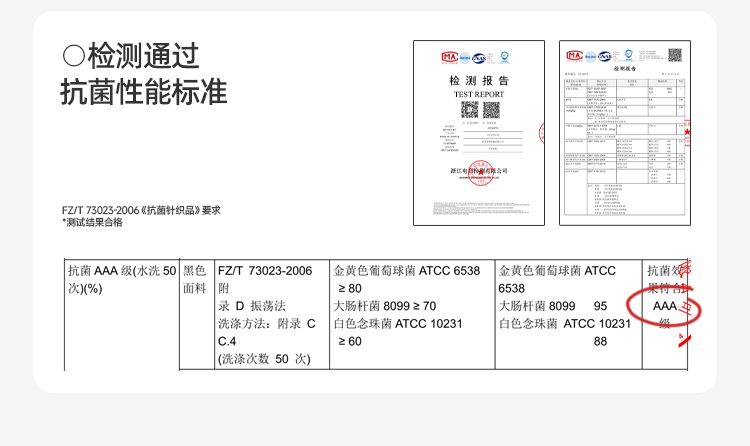
Task: Click the 'TEST REPORT' title on the cover page
Action: (479, 95)
